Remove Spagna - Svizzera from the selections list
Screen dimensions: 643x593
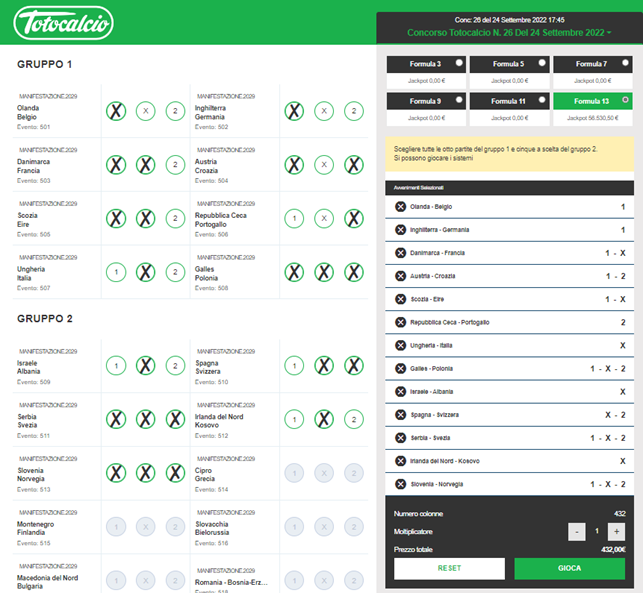(400, 414)
